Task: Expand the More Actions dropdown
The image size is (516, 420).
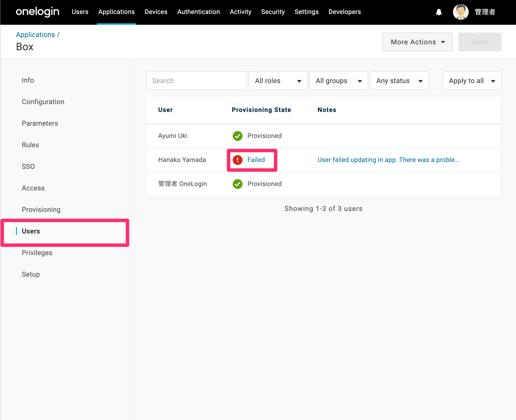Action: [x=417, y=42]
